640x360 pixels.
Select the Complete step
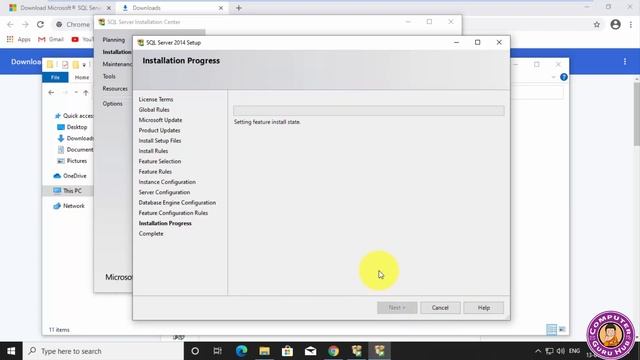(x=151, y=233)
